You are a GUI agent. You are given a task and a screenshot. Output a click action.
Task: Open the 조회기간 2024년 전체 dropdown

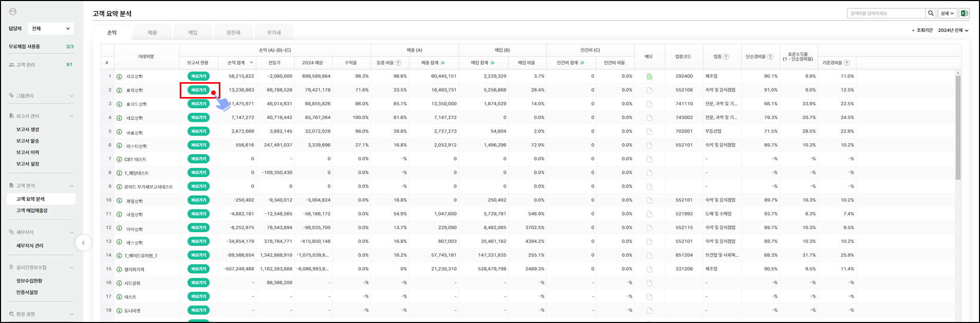point(953,30)
